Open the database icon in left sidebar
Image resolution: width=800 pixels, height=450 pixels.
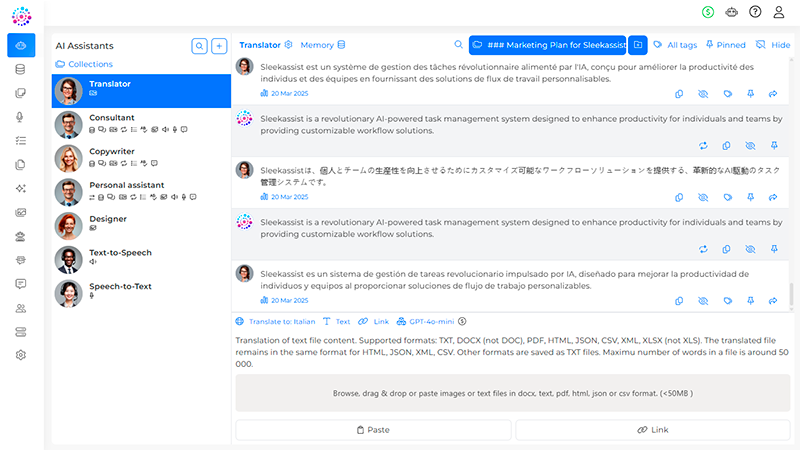pyautogui.click(x=20, y=69)
